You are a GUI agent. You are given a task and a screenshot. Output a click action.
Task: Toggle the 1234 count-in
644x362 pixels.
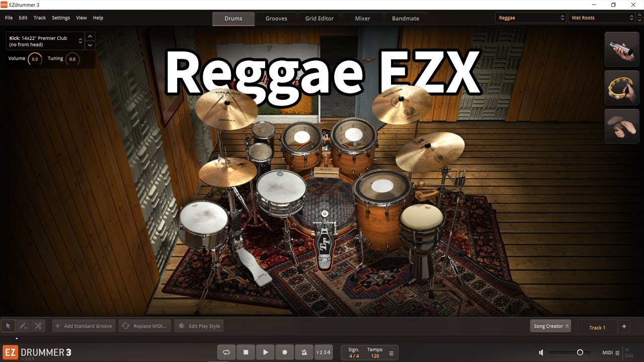[x=323, y=352]
